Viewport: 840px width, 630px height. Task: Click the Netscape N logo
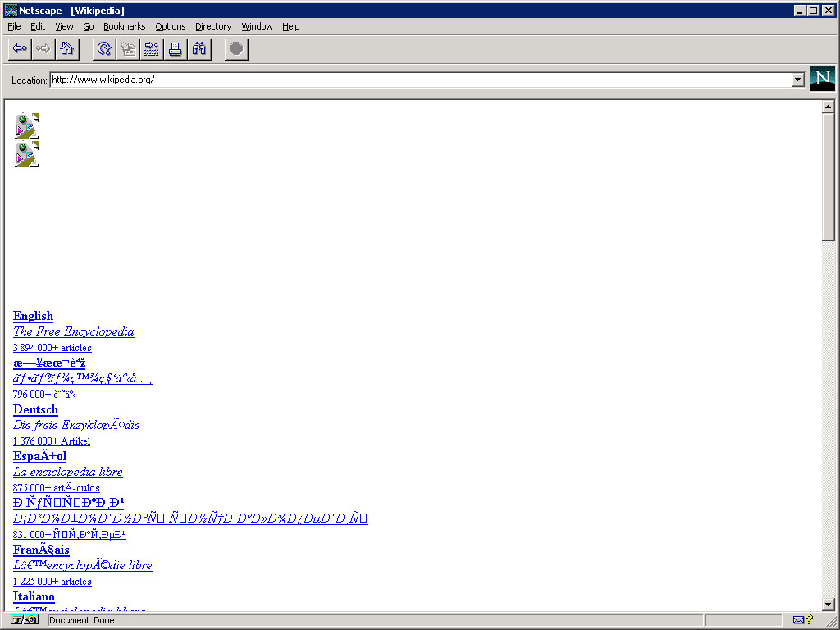tap(822, 79)
